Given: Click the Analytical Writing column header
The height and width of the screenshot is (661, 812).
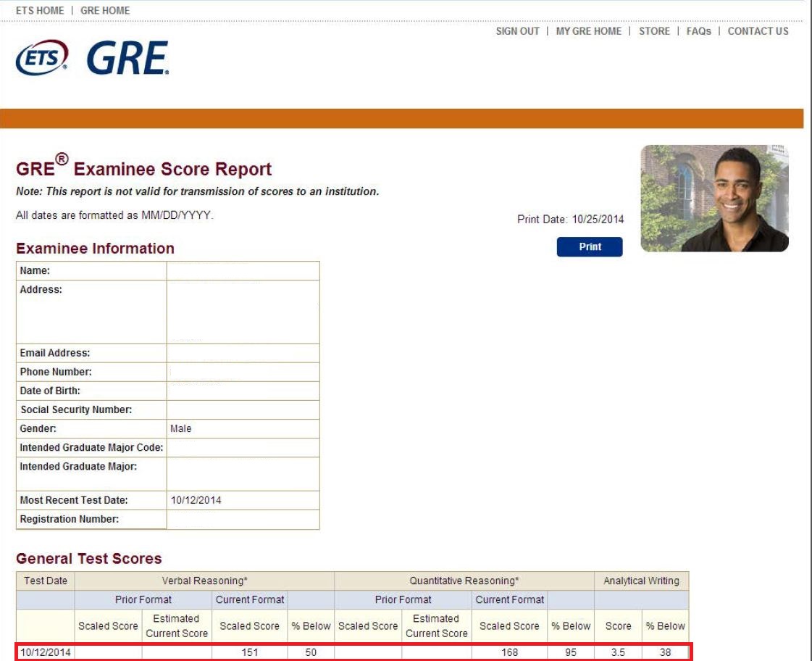Looking at the screenshot, I should tap(641, 581).
